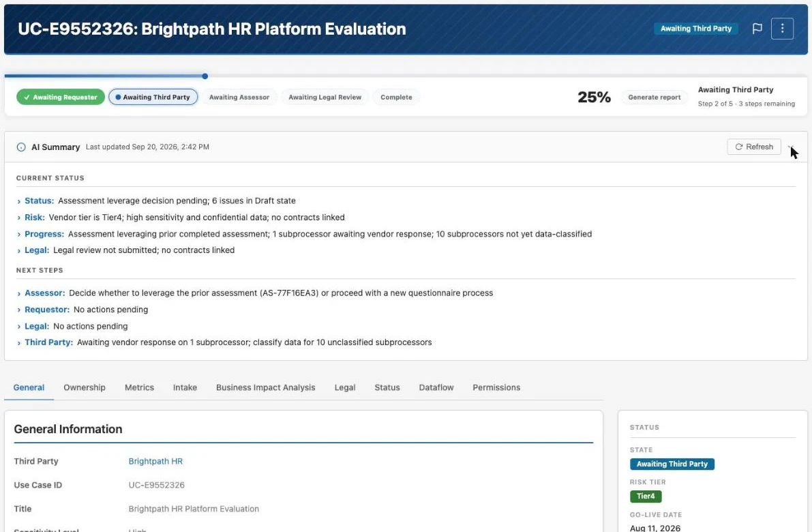
Task: Open the Permissions tab
Action: tap(496, 387)
